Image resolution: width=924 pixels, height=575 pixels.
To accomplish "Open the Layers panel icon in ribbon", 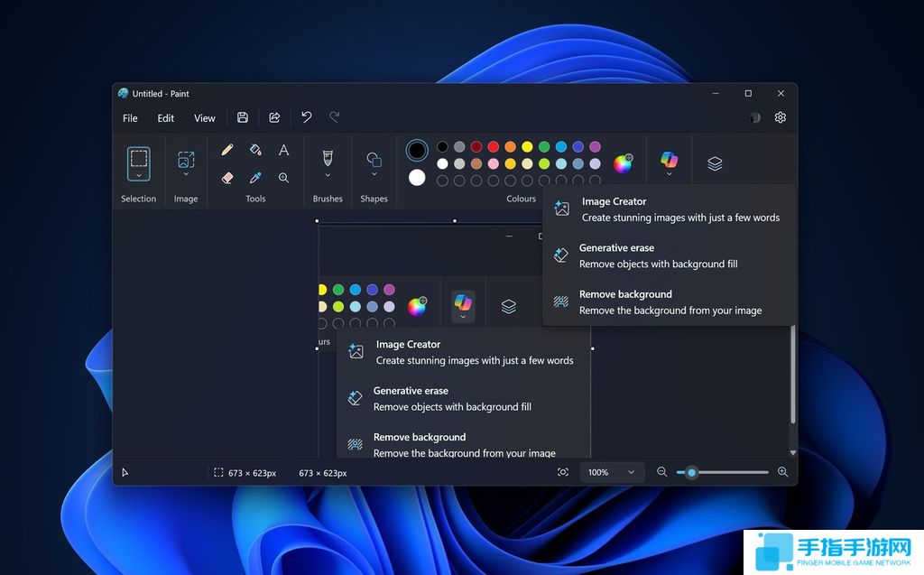I will click(715, 163).
